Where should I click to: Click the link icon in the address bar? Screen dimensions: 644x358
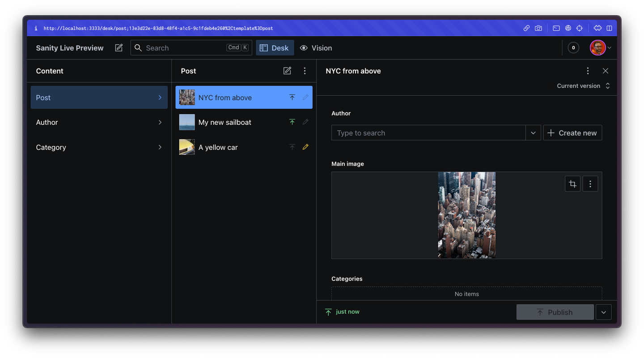526,28
